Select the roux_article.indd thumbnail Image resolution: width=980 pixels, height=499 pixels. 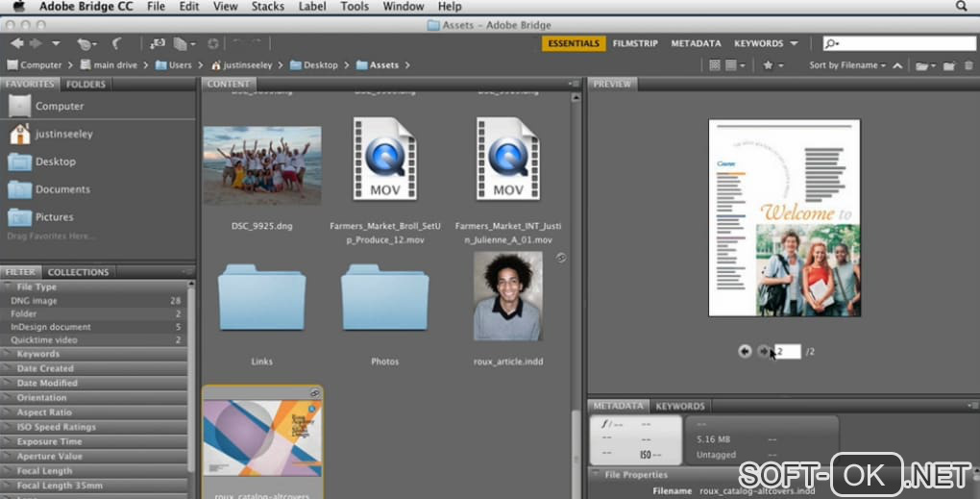[x=508, y=296]
